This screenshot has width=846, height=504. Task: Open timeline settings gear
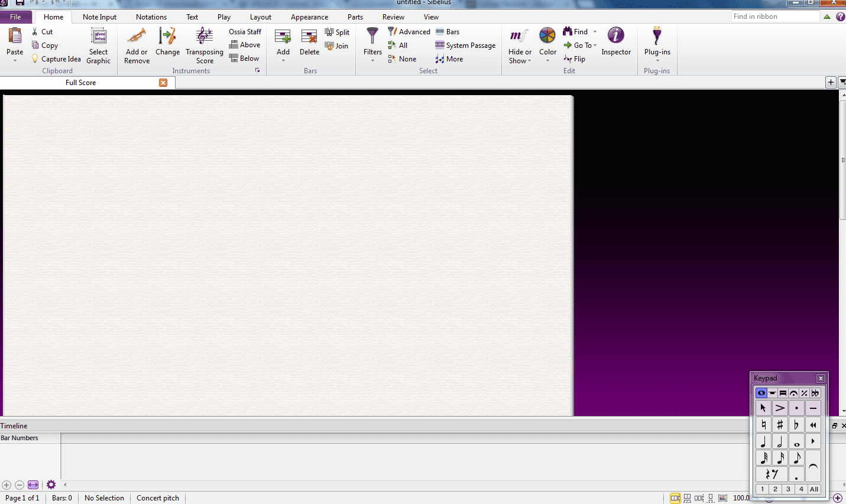[51, 485]
